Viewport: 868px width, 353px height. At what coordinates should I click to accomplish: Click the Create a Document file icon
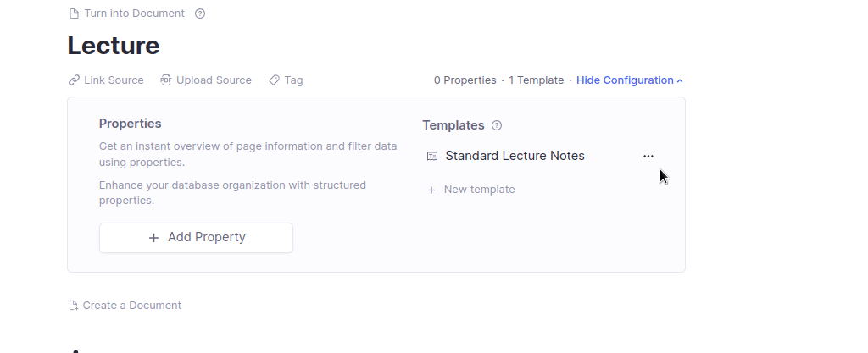[x=74, y=306]
